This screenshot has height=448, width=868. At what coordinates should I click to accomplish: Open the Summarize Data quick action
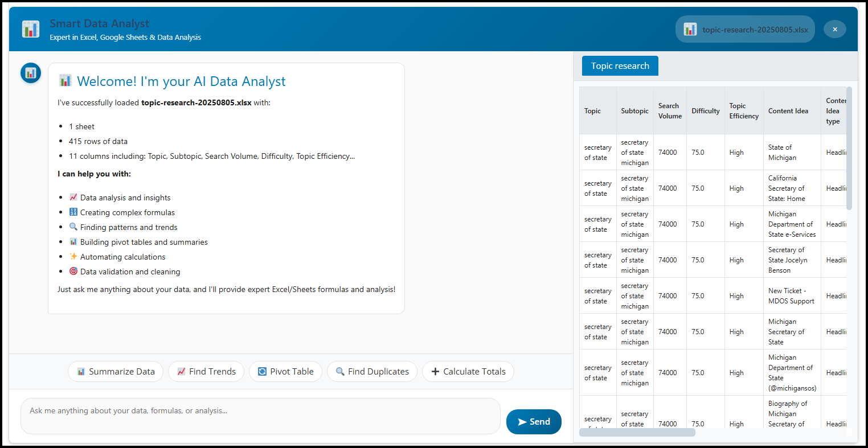tap(115, 371)
